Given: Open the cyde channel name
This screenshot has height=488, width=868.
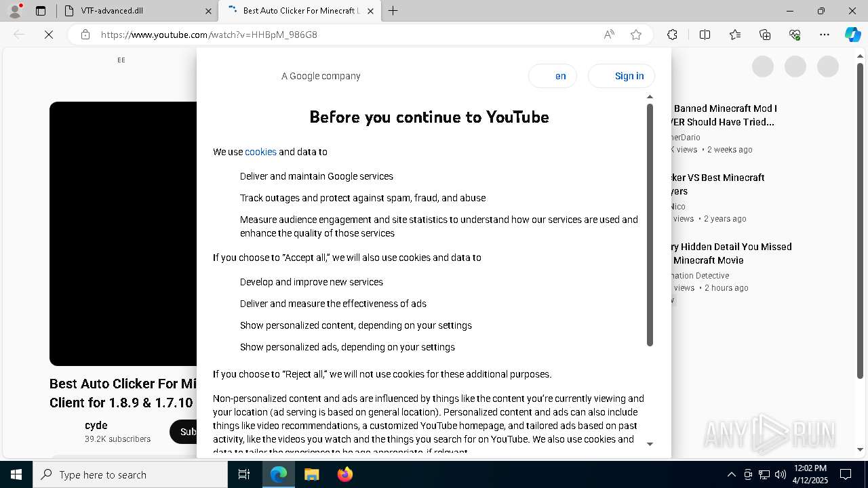Looking at the screenshot, I should 96,426.
